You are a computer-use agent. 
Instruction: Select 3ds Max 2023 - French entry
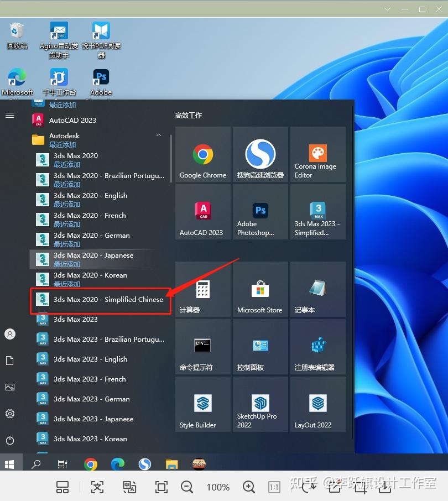click(100, 379)
